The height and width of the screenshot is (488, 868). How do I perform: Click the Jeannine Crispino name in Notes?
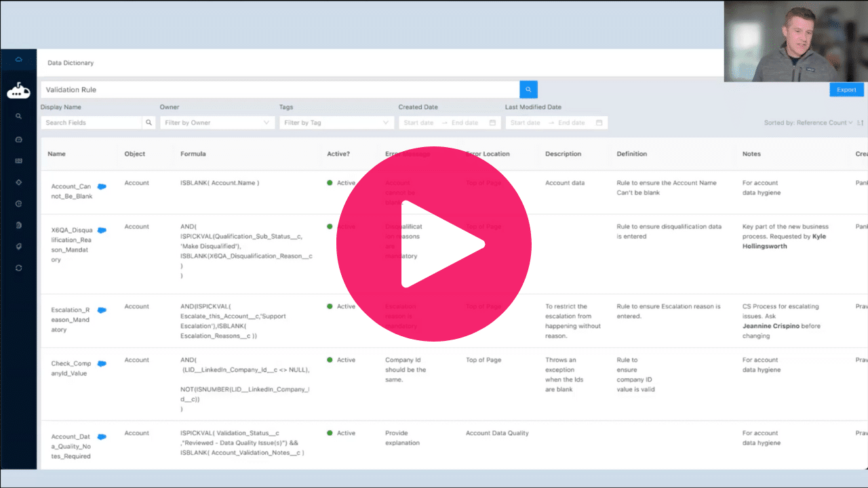pyautogui.click(x=772, y=326)
